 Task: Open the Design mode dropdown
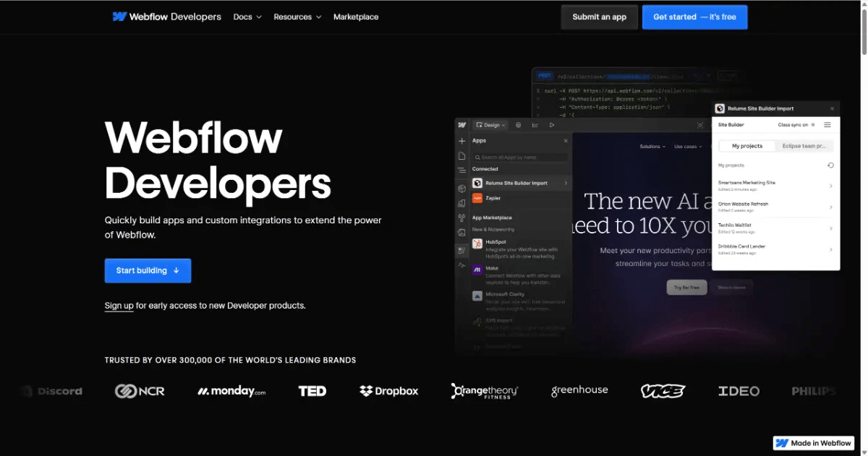click(490, 124)
